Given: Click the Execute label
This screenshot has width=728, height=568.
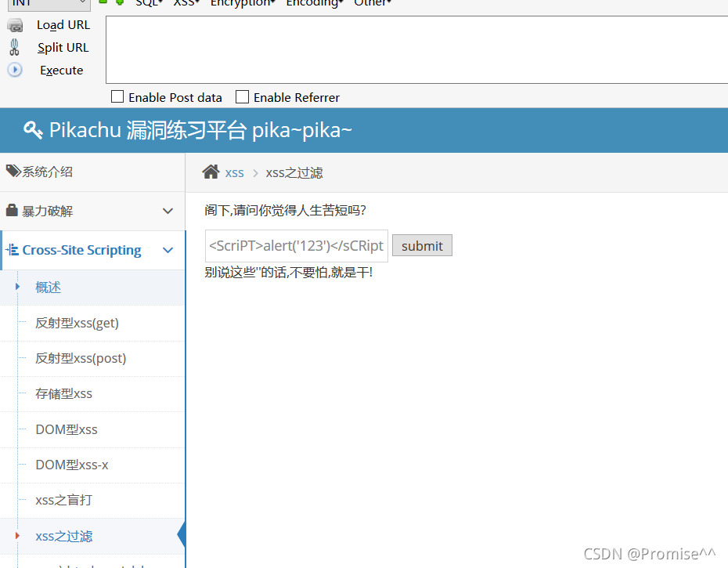Looking at the screenshot, I should [61, 71].
